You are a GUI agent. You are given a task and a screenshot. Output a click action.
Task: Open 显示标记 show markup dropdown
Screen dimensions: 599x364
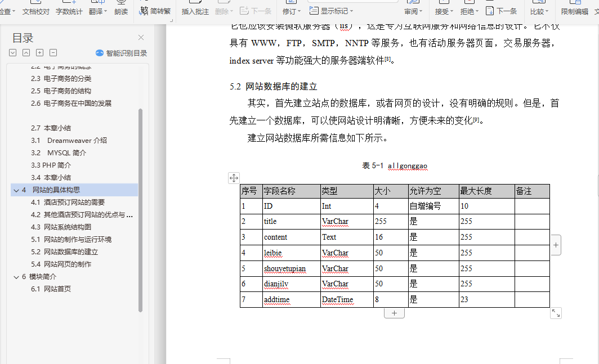pyautogui.click(x=331, y=11)
